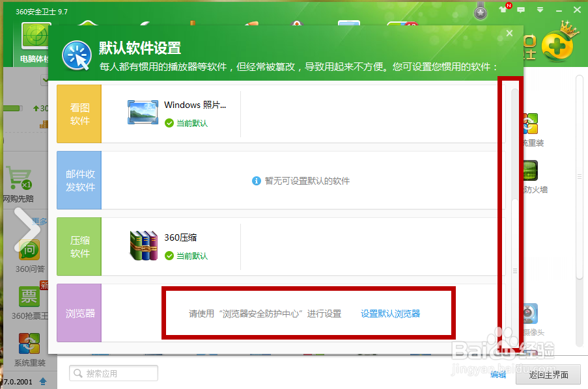Screen dimensions: 588x389
Task: Click 当前默认 status under 360压缩
Action: pos(186,256)
